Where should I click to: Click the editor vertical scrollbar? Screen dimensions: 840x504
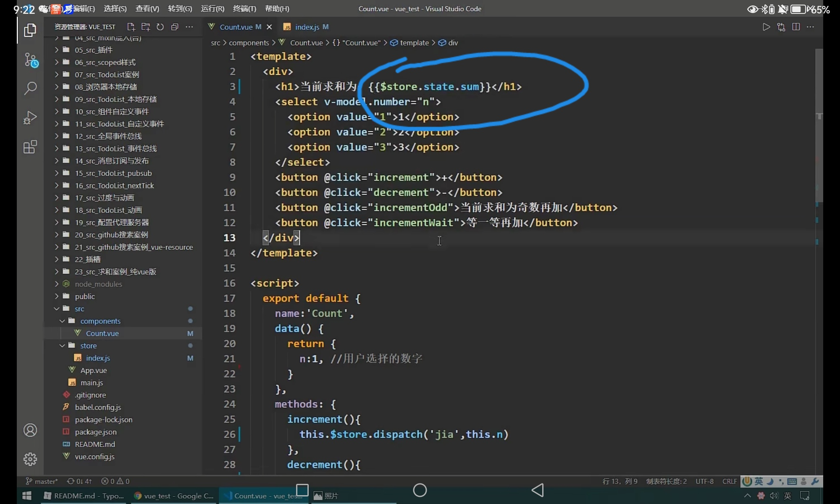pyautogui.click(x=819, y=126)
